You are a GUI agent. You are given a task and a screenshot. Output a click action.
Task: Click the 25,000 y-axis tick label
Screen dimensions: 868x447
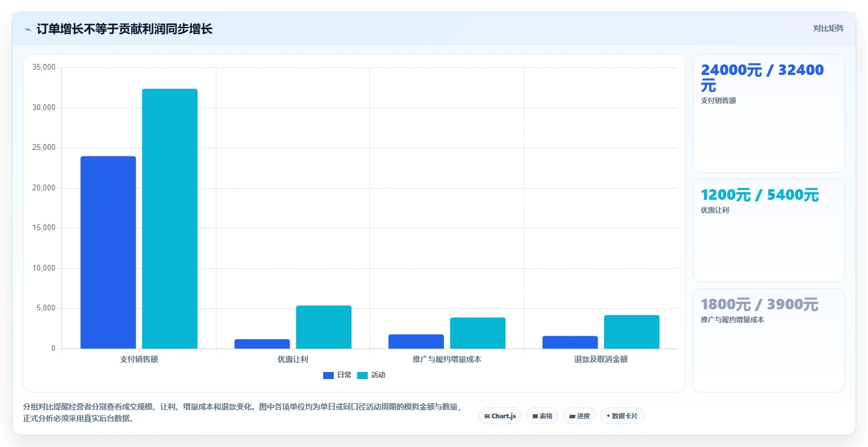point(43,148)
